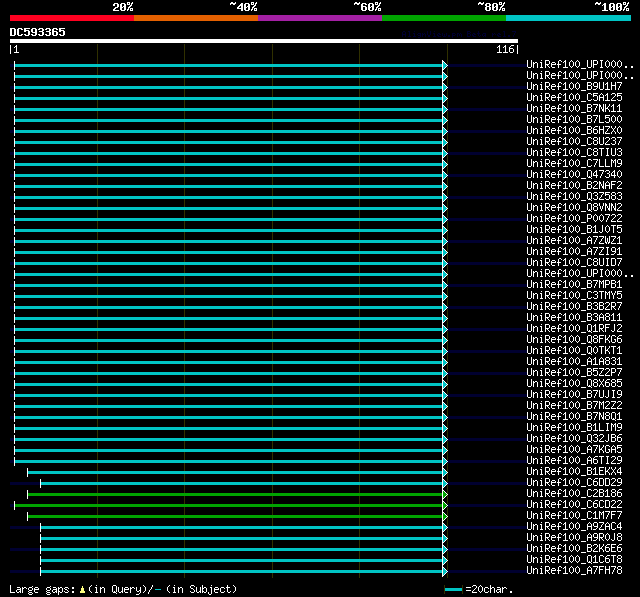This screenshot has height=597, width=640.
Task: Click the purple ~60% identity legend segment
Action: coord(320,18)
